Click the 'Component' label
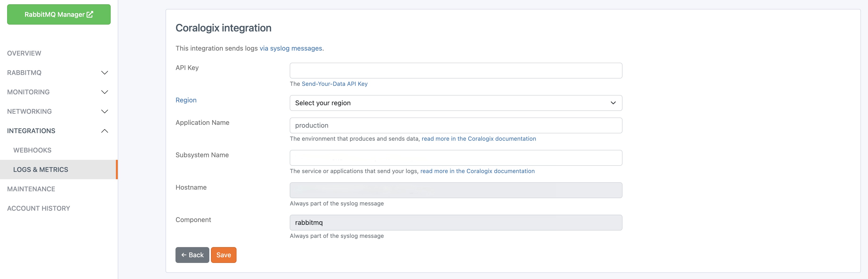The image size is (868, 279). point(193,220)
